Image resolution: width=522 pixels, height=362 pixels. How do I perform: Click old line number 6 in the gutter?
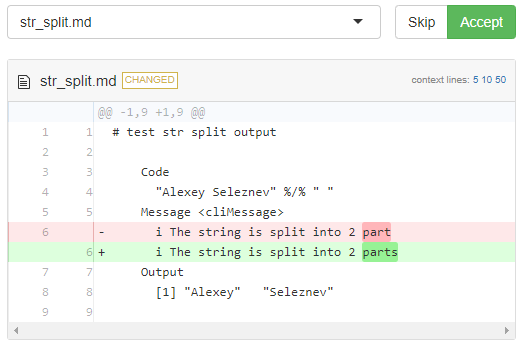pos(45,232)
